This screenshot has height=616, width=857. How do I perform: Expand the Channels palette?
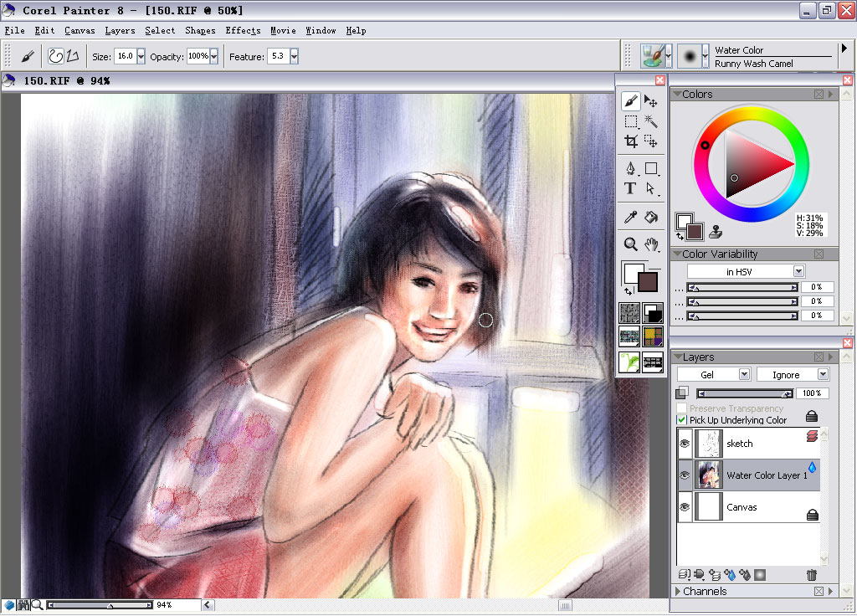678,591
